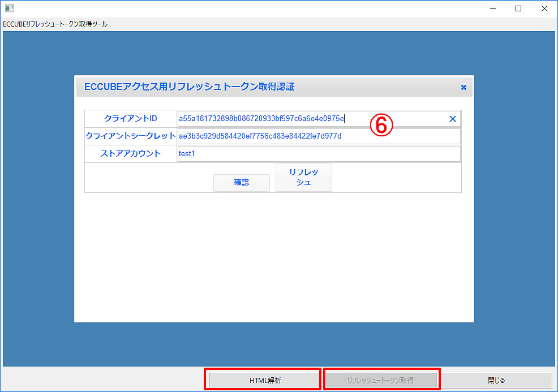Image resolution: width=558 pixels, height=392 pixels.
Task: Focus the クライアントID input field
Action: pyautogui.click(x=319, y=118)
